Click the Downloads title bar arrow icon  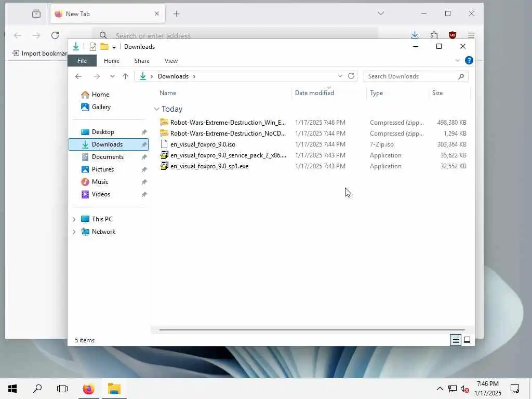[x=76, y=46]
